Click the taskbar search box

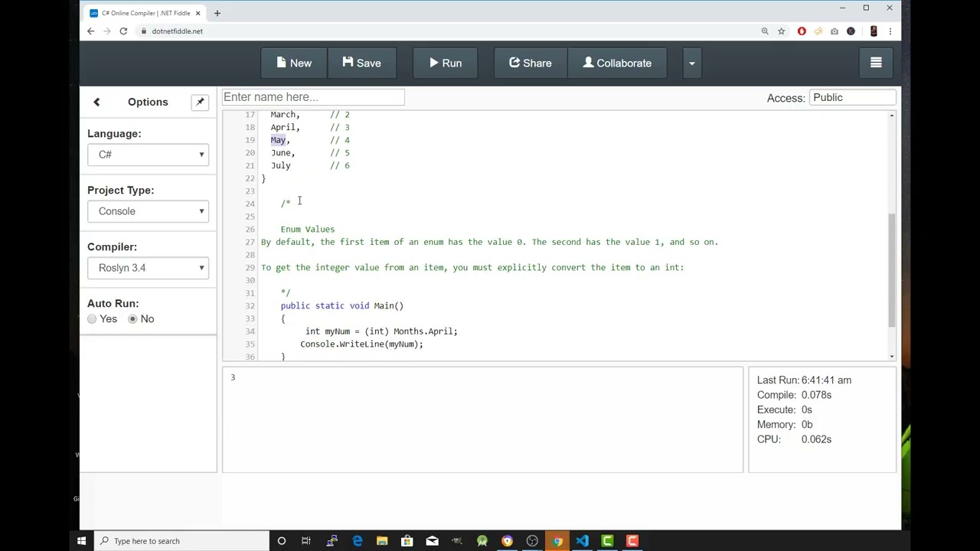point(181,541)
